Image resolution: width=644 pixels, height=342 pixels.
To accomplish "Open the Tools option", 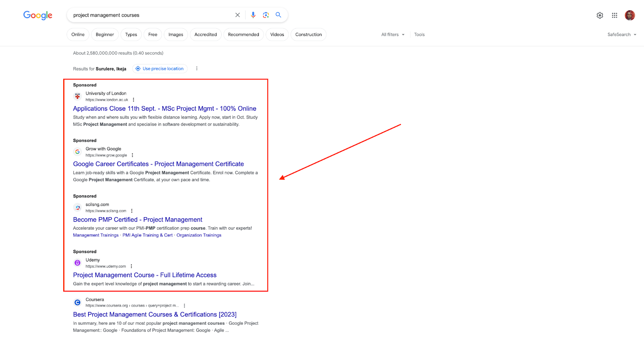I will pyautogui.click(x=419, y=35).
